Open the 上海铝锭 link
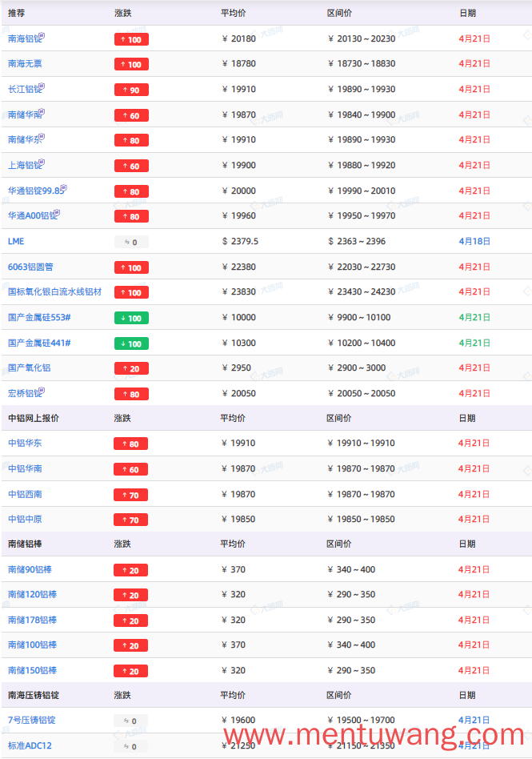 25,165
